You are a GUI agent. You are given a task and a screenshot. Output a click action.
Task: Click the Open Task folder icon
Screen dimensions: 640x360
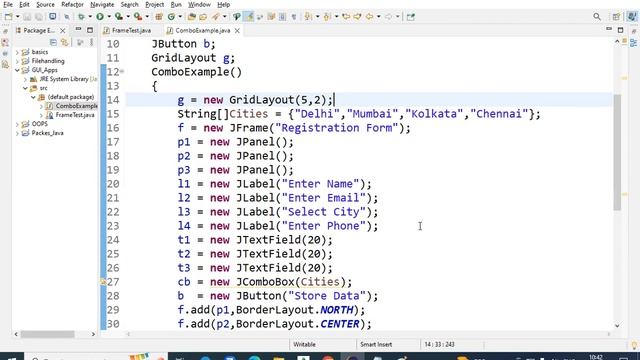point(203,17)
